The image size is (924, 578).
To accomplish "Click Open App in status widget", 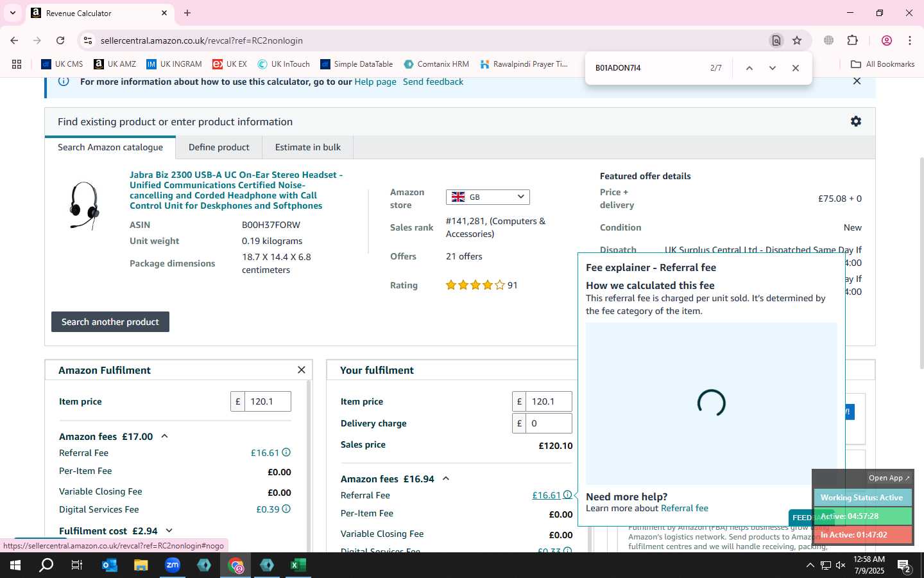I will click(889, 478).
